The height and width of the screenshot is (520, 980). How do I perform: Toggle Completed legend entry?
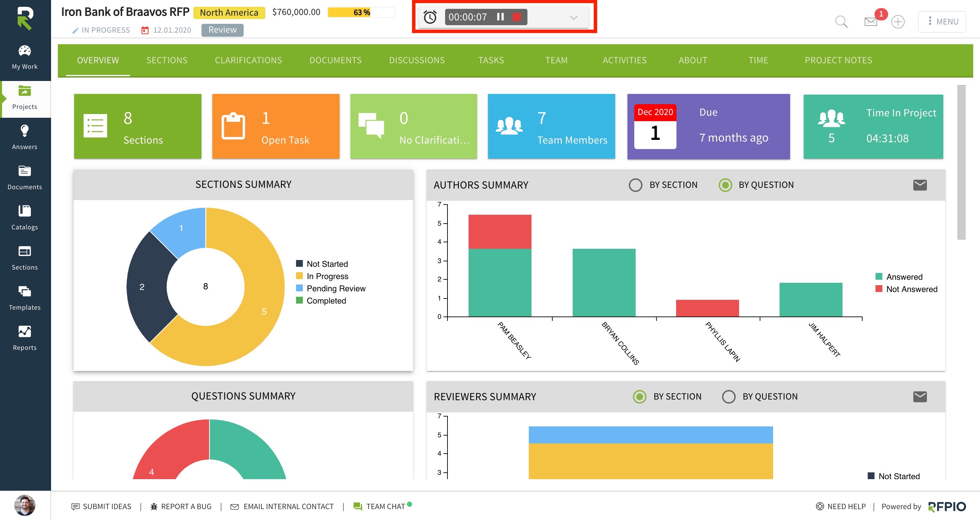point(321,300)
